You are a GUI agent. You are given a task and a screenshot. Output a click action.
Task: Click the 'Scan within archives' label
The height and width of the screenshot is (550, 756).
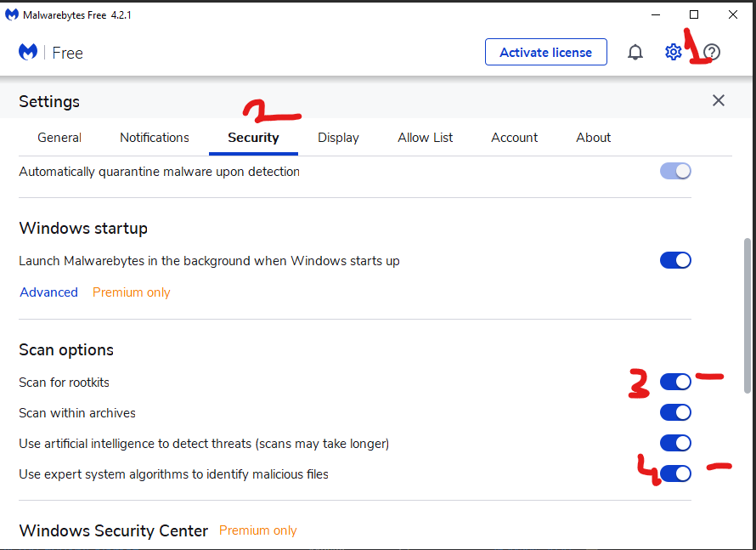77,413
